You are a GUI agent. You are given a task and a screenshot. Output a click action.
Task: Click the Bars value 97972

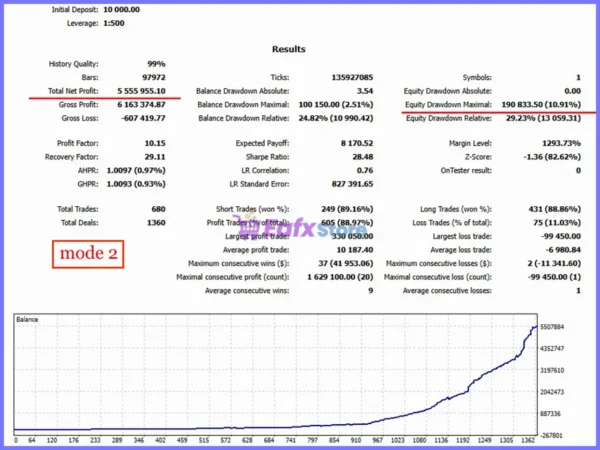click(154, 78)
